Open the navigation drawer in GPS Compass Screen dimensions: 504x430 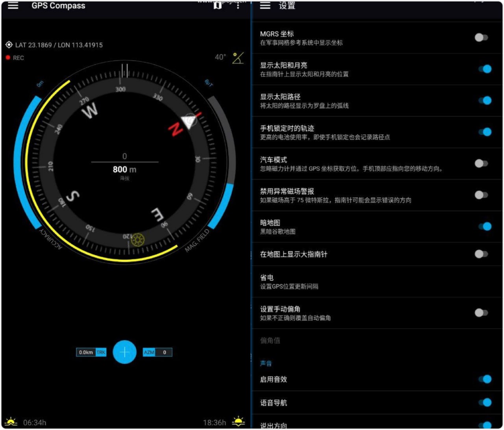click(x=13, y=6)
